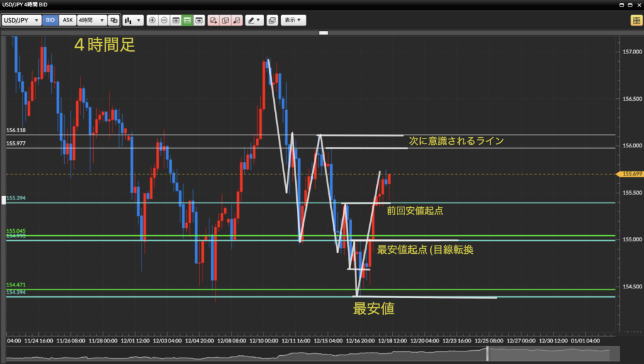
Task: Click the zoom in (plus) chart button
Action: 152,20
